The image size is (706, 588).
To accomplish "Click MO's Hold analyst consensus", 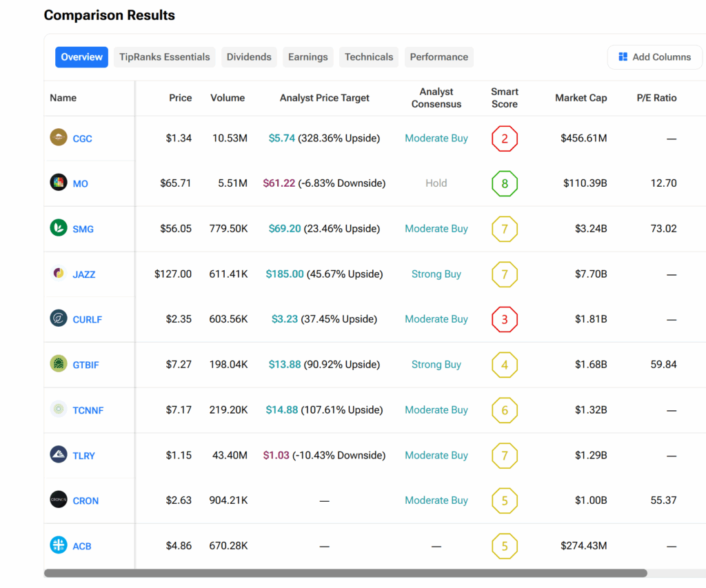I will 436,183.
